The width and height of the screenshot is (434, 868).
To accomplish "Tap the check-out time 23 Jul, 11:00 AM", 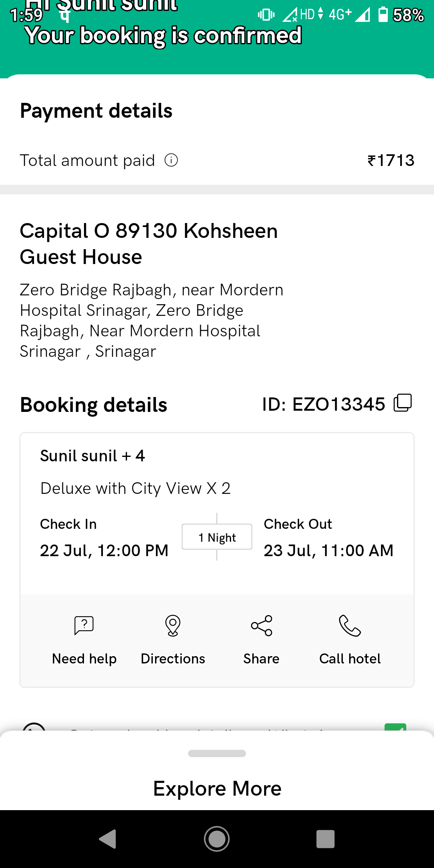I will coord(328,551).
